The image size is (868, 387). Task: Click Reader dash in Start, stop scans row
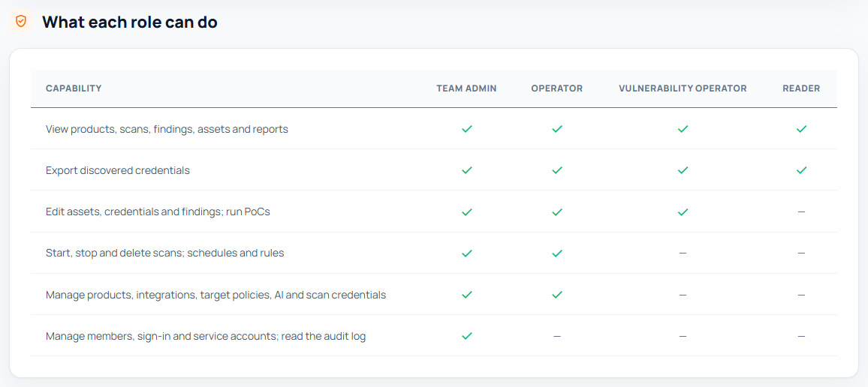point(802,253)
